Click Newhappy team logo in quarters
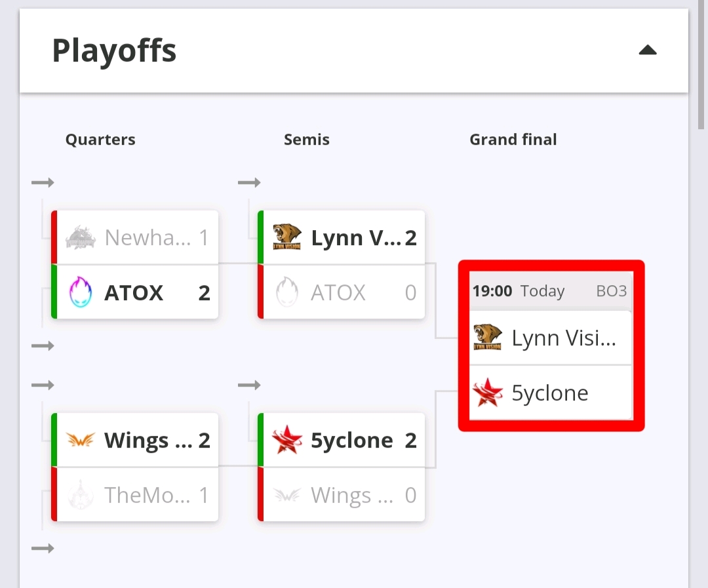 point(81,237)
